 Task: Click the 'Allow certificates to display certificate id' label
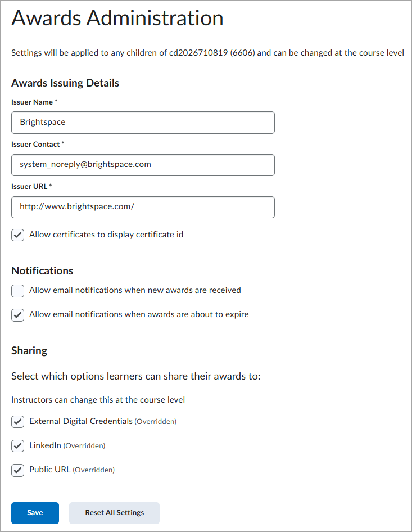tap(106, 235)
